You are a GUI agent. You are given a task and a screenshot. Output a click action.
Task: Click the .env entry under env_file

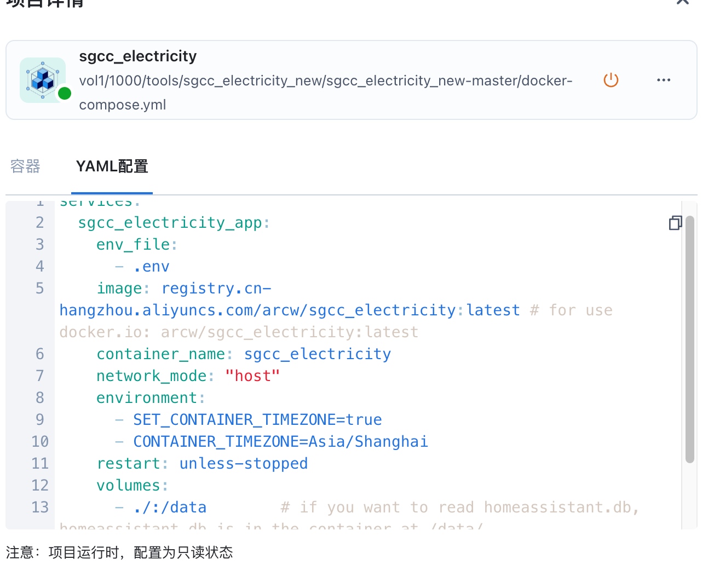151,267
